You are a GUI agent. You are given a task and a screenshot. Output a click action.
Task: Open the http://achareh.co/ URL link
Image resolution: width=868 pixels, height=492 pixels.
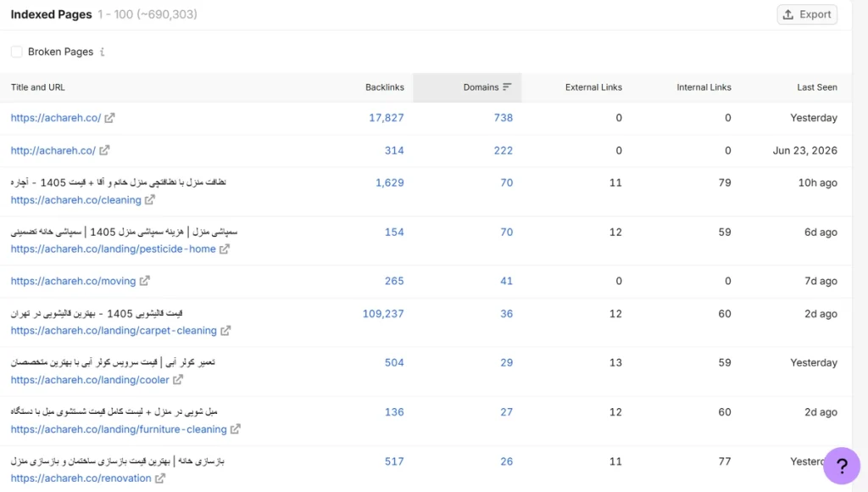(x=53, y=150)
